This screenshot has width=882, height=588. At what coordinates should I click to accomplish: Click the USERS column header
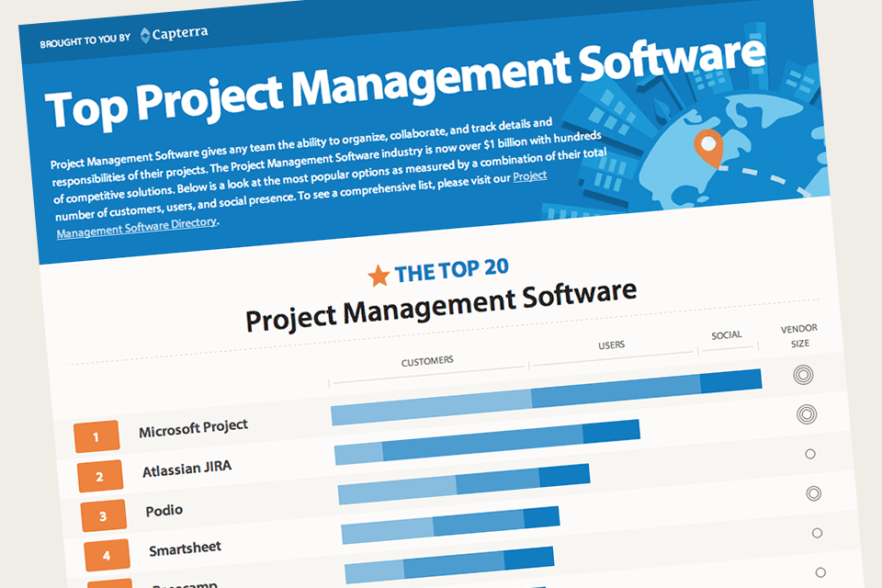tap(612, 345)
